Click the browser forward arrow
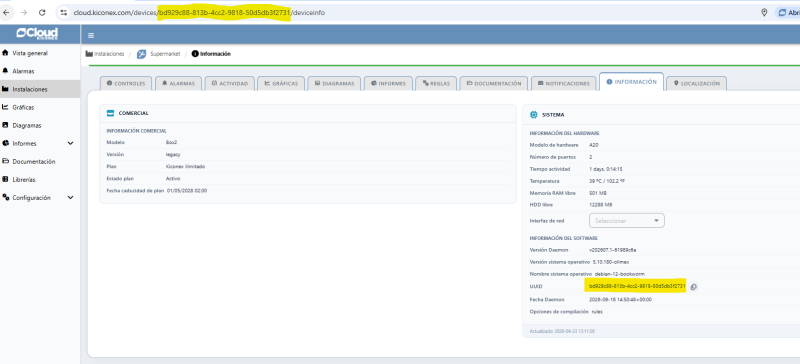 click(24, 13)
